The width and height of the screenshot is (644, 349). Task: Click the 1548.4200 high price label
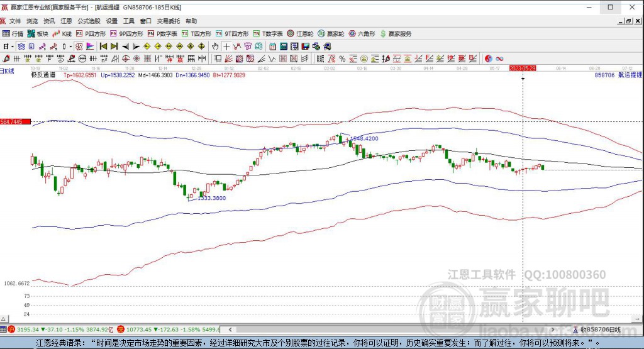(x=364, y=138)
